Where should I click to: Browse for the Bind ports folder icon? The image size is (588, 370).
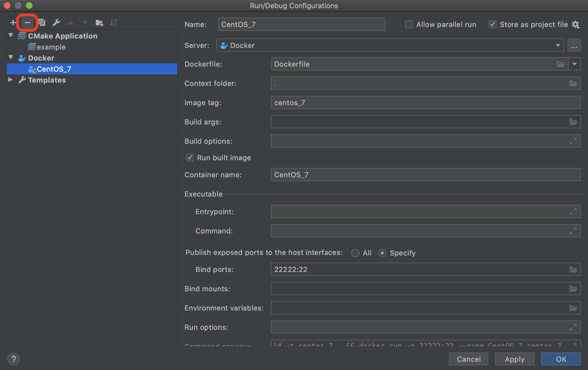[x=573, y=270]
